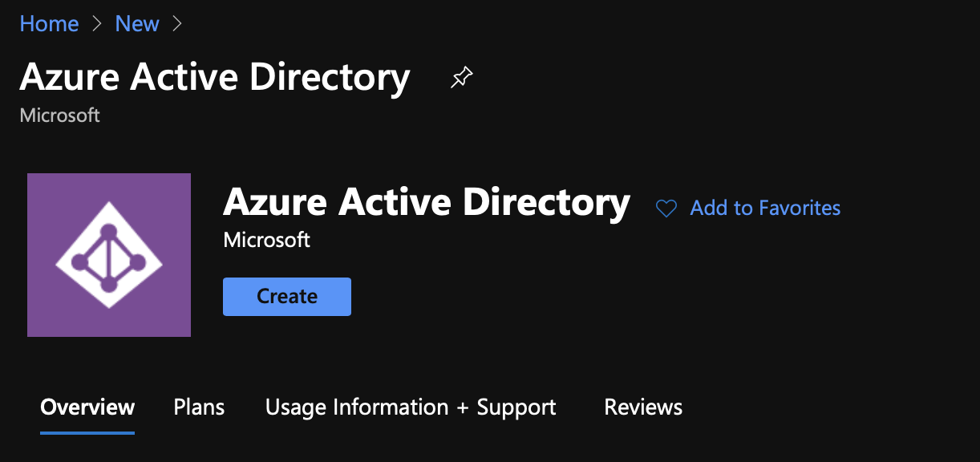The image size is (980, 462).
Task: Click the blue Create button
Action: click(x=287, y=297)
